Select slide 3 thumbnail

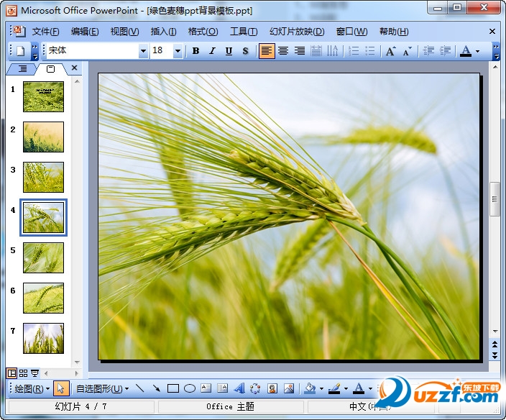[x=43, y=177]
